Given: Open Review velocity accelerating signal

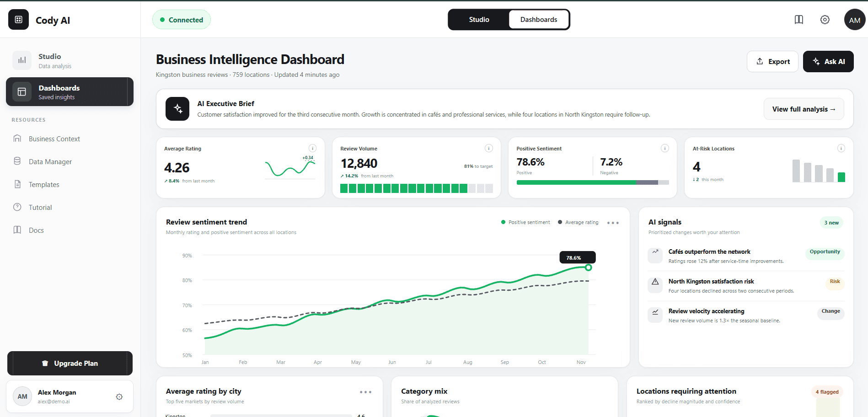Looking at the screenshot, I should pyautogui.click(x=746, y=315).
